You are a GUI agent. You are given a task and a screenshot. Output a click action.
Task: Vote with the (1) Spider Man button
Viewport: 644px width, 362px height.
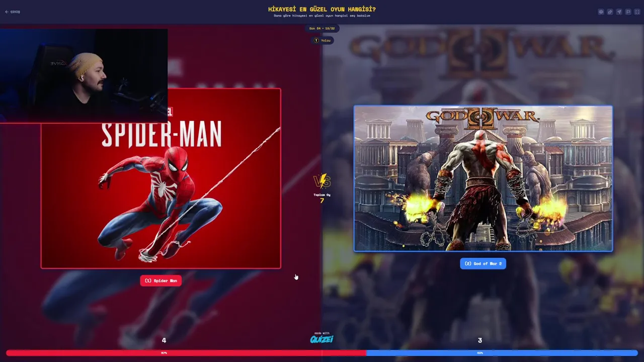click(161, 281)
